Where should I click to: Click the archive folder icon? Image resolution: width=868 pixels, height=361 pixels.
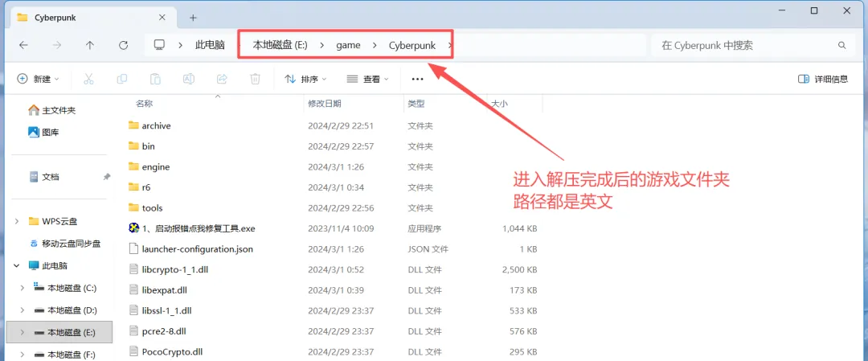tap(133, 125)
